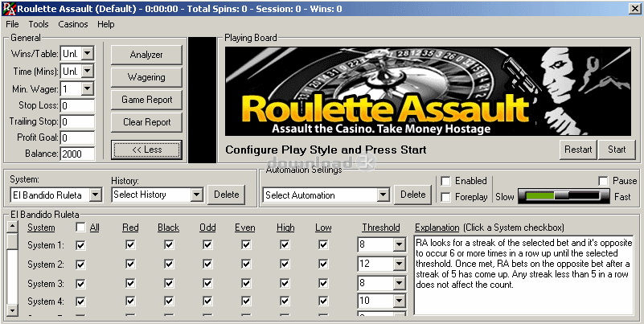644x324 pixels.
Task: Click the Roulette Assault banner image
Action: pos(428,91)
